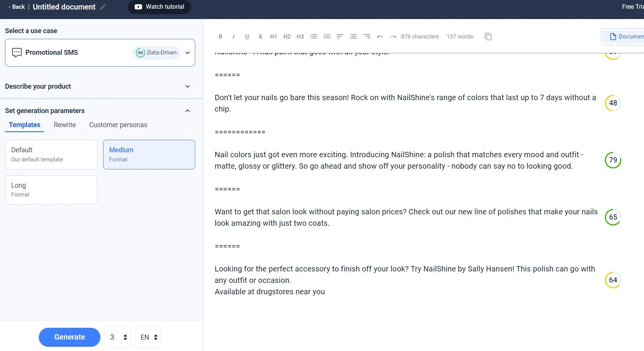The height and width of the screenshot is (351, 644).
Task: Click the Data-Driven 90 badge
Action: tap(156, 53)
